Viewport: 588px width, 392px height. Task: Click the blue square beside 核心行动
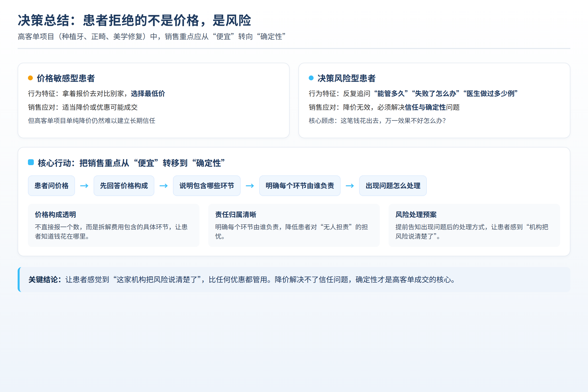pyautogui.click(x=31, y=162)
